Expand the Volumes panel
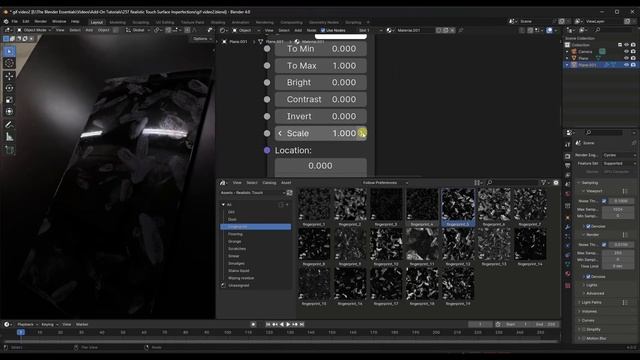 589,311
